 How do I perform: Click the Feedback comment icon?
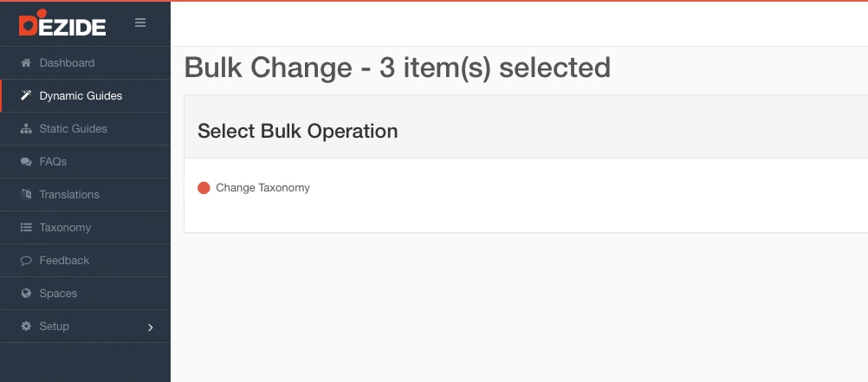pyautogui.click(x=26, y=260)
